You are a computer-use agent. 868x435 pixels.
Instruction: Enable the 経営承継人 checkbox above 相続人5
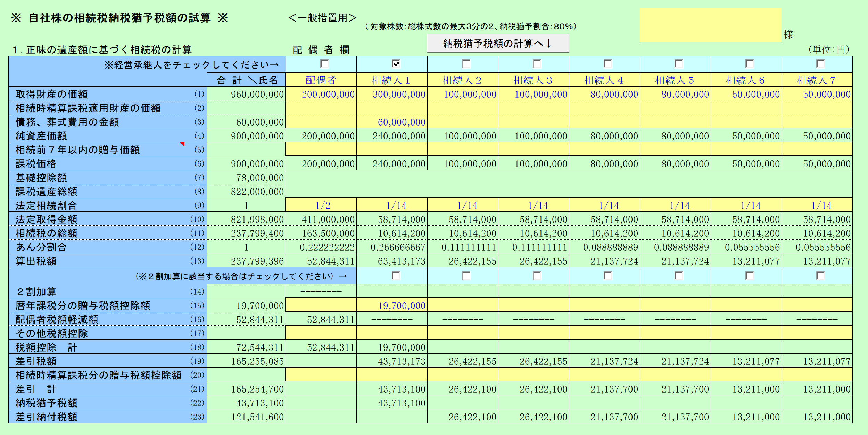pos(679,64)
